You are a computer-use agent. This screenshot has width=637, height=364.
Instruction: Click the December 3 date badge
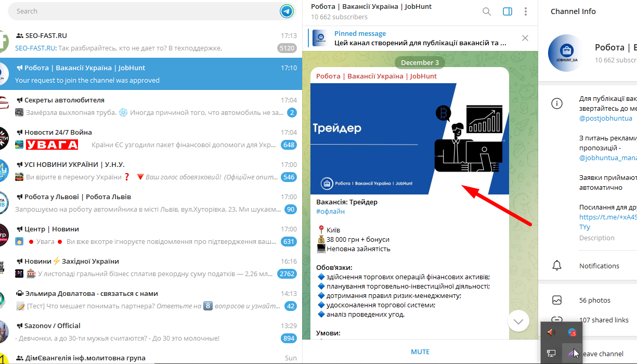tap(420, 63)
